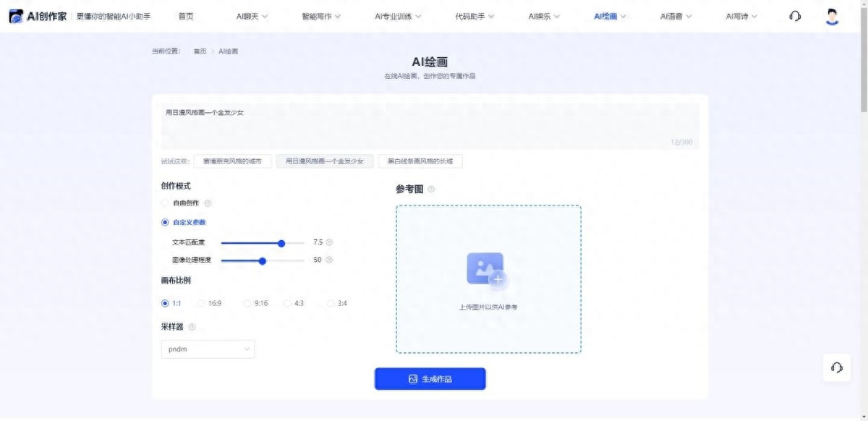868x421 pixels.
Task: Open the headphones support icon in top bar
Action: click(x=794, y=15)
